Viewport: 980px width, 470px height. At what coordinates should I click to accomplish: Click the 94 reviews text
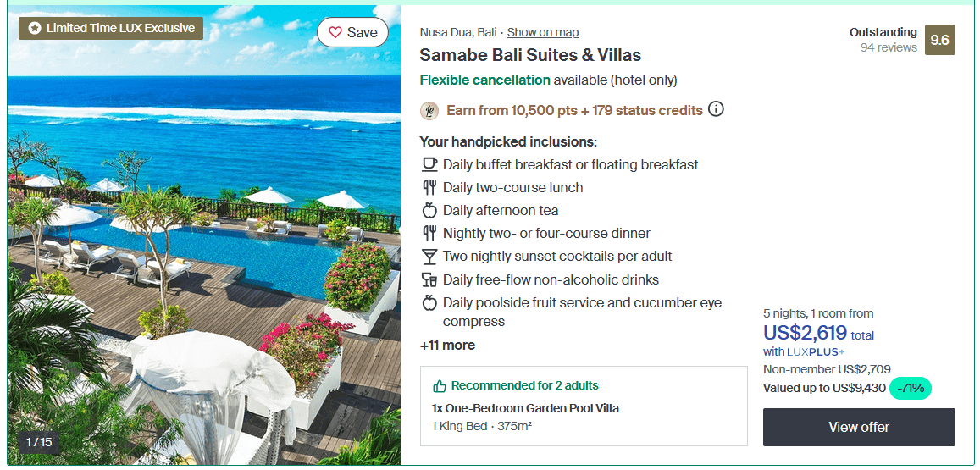[889, 47]
